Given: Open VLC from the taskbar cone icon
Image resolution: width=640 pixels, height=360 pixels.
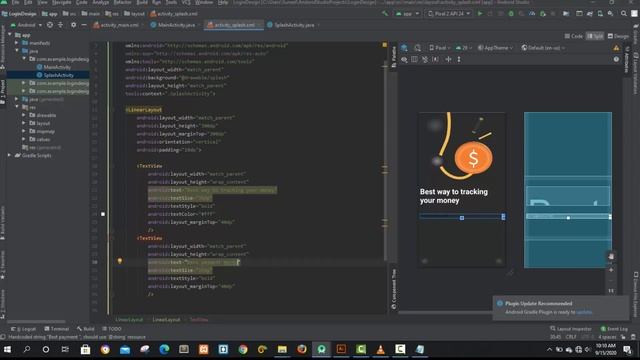Looking at the screenshot, I should (x=380, y=349).
